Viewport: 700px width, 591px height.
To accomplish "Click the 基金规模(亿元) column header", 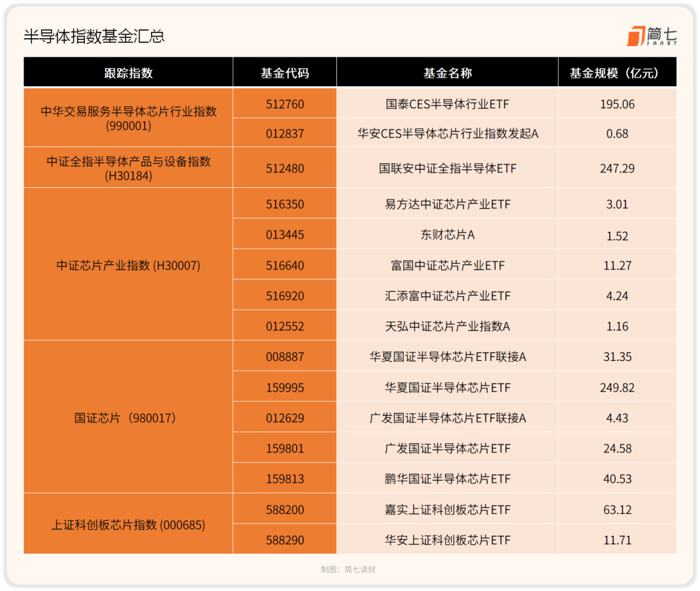I will click(x=618, y=73).
